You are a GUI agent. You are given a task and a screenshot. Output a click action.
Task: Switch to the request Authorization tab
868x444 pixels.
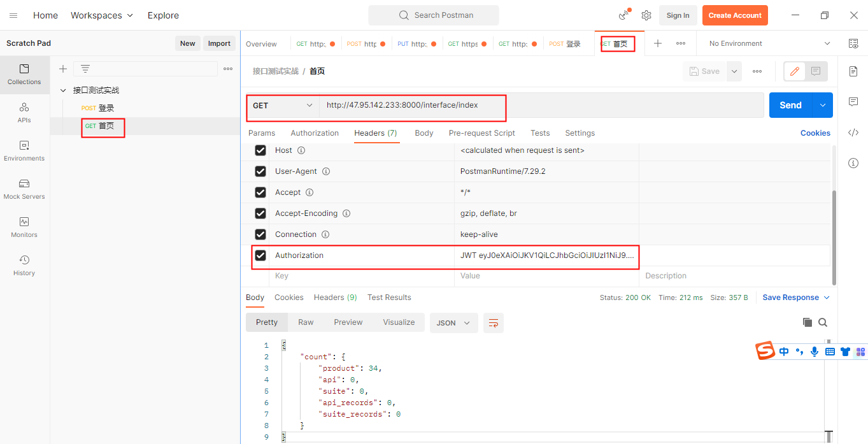point(315,133)
